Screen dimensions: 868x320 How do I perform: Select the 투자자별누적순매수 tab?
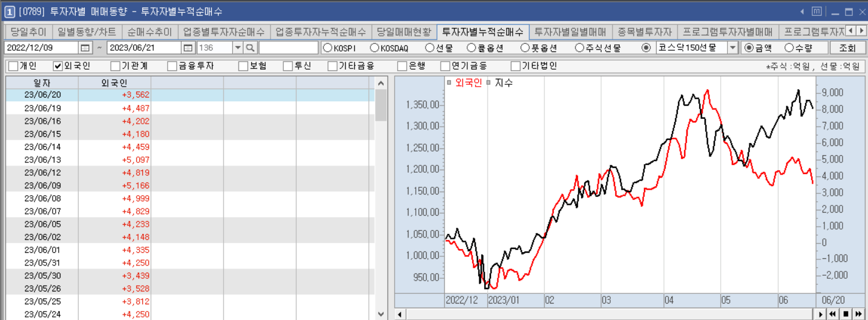[483, 32]
